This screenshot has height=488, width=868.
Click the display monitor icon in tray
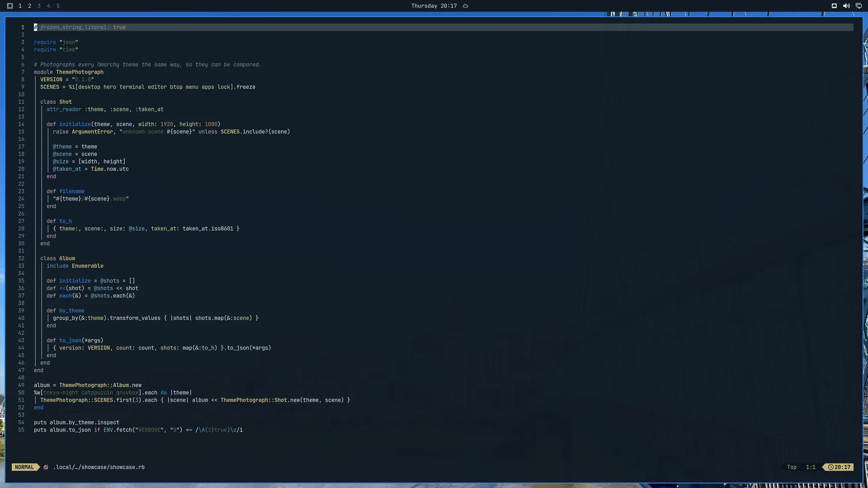[859, 6]
